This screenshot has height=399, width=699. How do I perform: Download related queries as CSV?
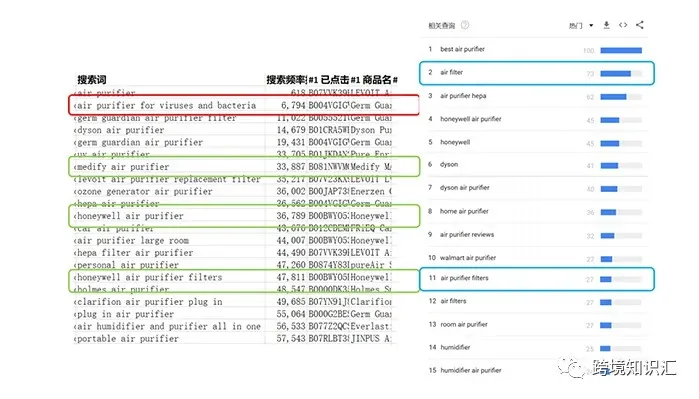point(606,25)
